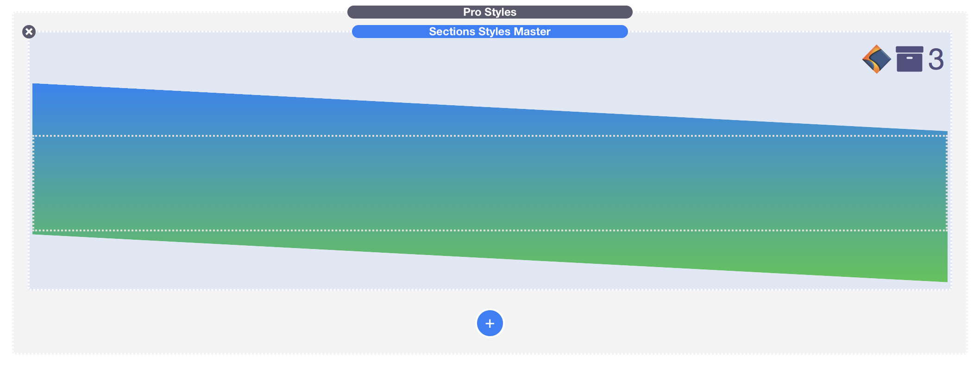
Task: Click inside the dotted inner content area
Action: 490,183
